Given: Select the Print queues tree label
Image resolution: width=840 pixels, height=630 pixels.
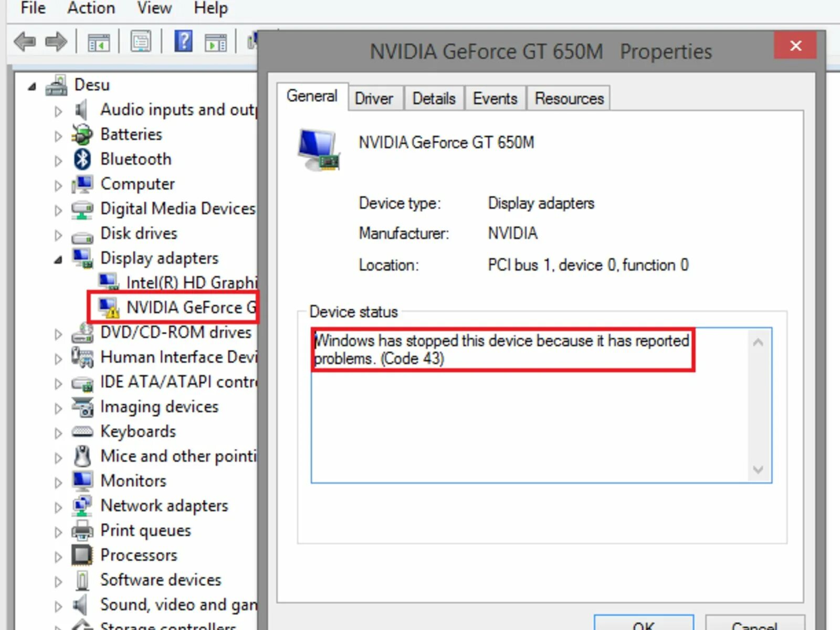Looking at the screenshot, I should [x=145, y=530].
